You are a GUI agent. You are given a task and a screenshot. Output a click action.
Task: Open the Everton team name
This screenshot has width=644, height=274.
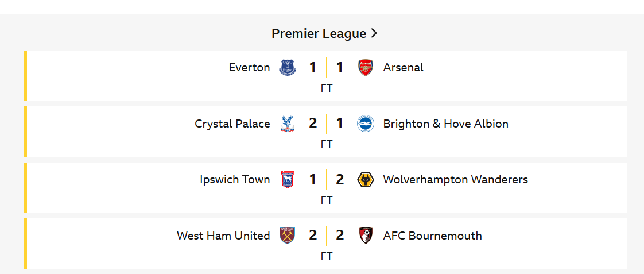click(x=249, y=67)
